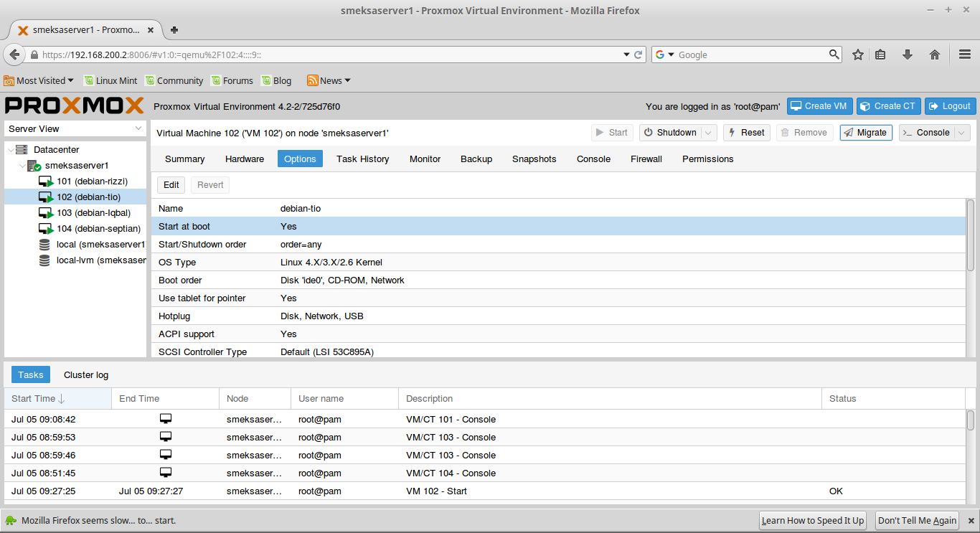Image resolution: width=980 pixels, height=533 pixels.
Task: Click the search magnifier icon
Action: [x=834, y=54]
